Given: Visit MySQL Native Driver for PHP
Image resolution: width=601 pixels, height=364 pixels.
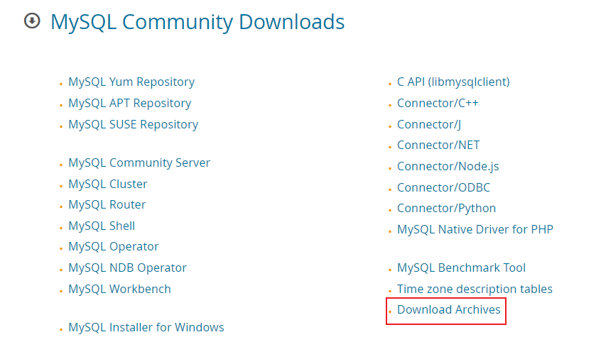Looking at the screenshot, I should 475,230.
